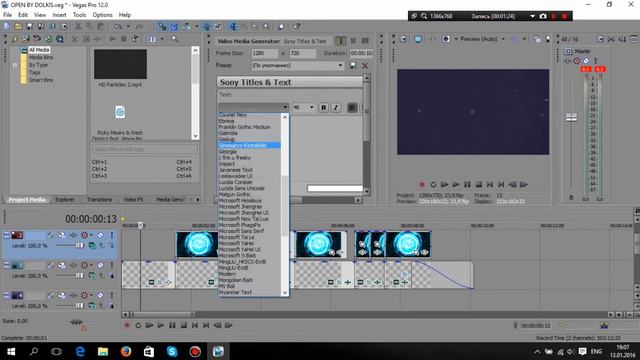Viewport: 640px width, 360px height.
Task: Click the Save preset disk icon
Action: click(353, 65)
